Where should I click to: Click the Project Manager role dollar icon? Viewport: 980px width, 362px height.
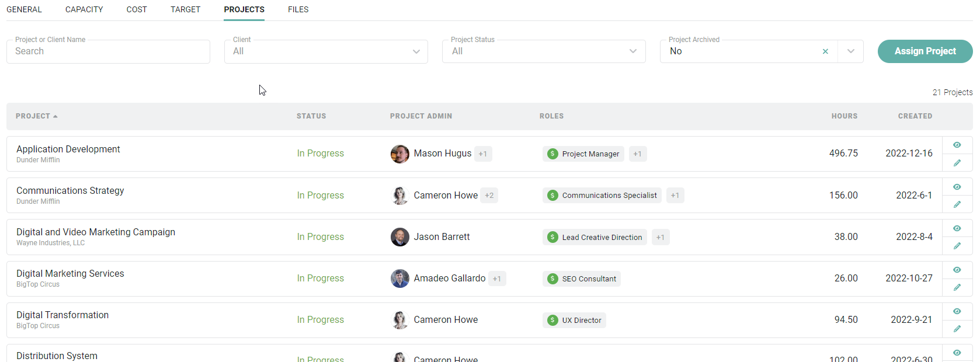coord(552,154)
